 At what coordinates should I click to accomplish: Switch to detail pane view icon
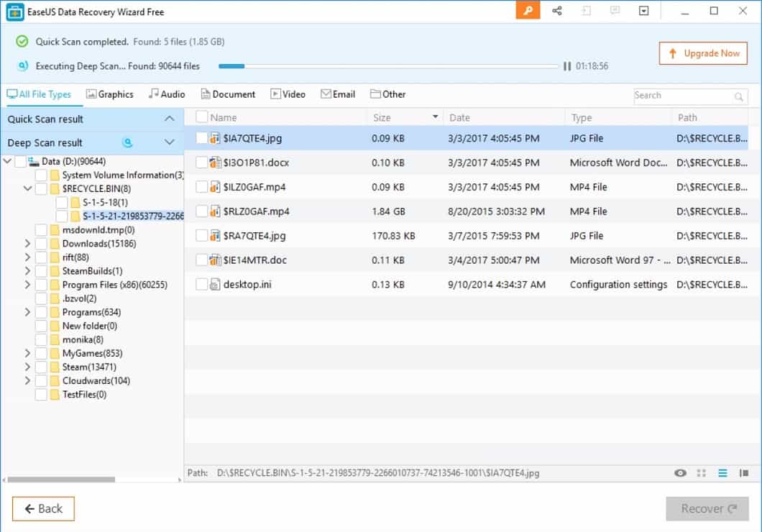743,473
